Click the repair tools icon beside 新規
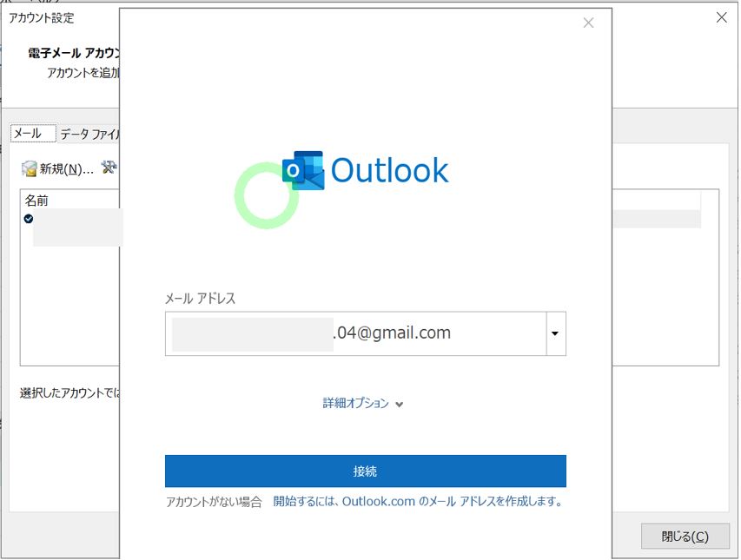741x560 pixels. coord(109,168)
